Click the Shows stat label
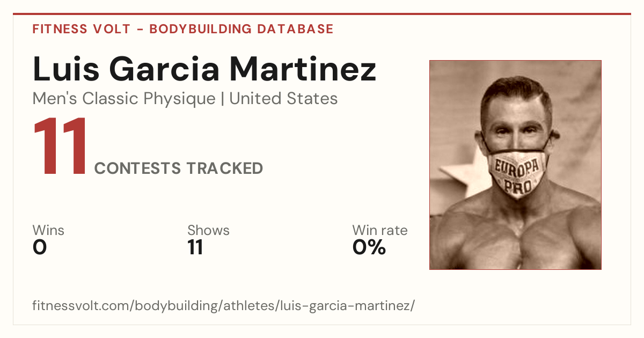Viewport: 644px width, 338px height. pyautogui.click(x=208, y=230)
